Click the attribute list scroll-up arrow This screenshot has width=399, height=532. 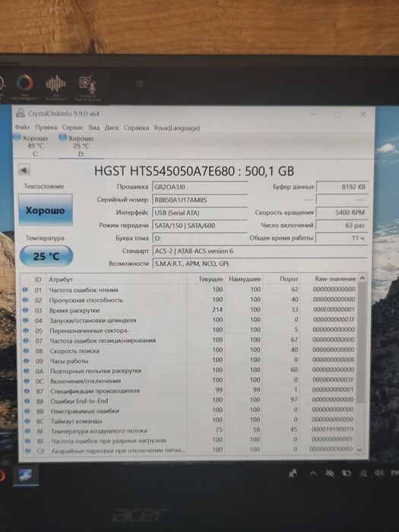pyautogui.click(x=363, y=278)
